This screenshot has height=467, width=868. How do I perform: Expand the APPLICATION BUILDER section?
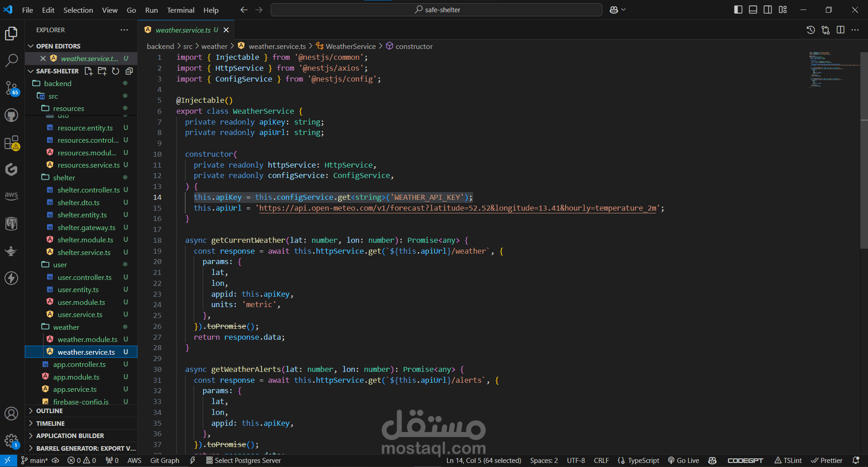click(x=81, y=436)
